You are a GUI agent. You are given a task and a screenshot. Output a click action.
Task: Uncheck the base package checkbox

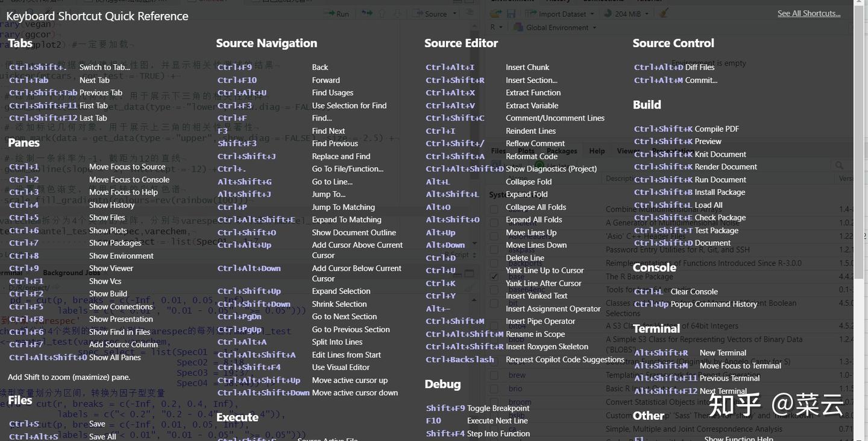(x=494, y=277)
